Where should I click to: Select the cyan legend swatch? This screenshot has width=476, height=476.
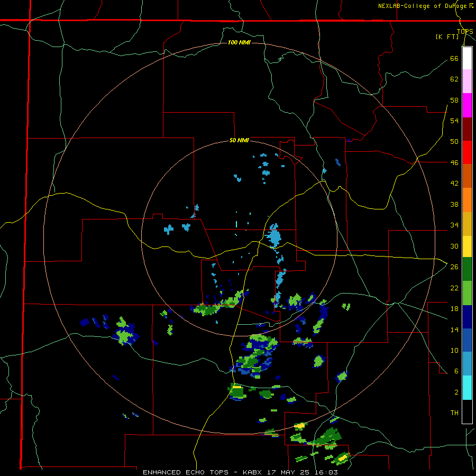(x=467, y=388)
